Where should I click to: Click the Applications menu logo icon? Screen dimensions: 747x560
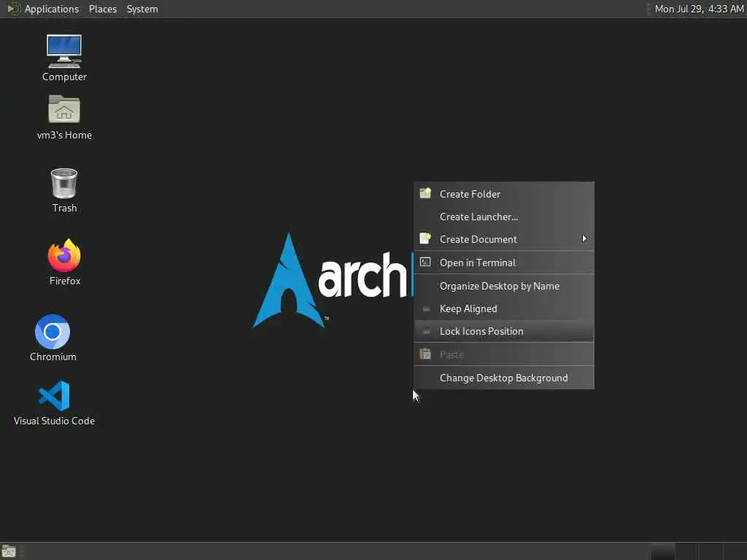(13, 9)
